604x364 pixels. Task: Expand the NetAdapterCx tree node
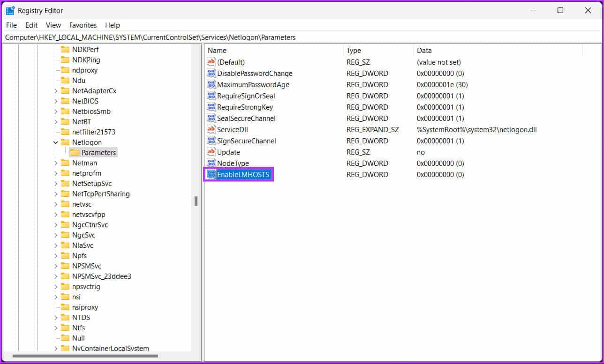click(x=56, y=91)
